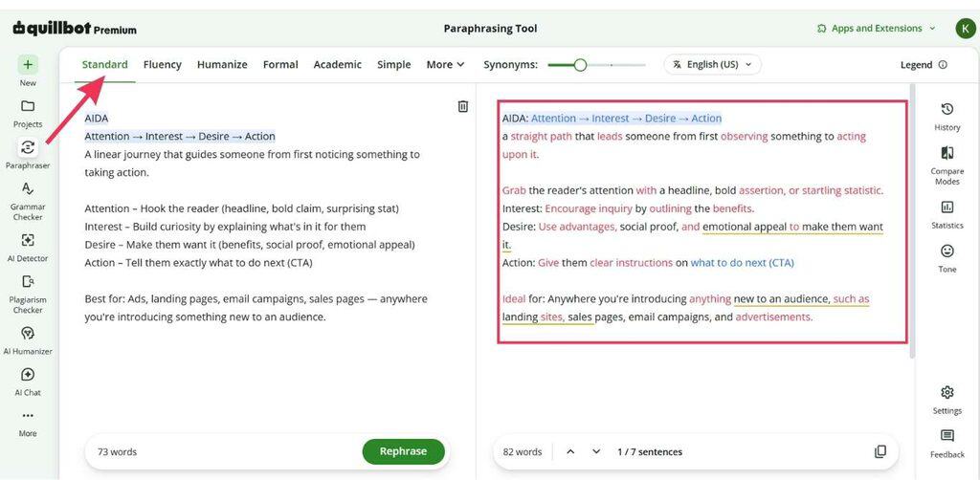980x480 pixels.
Task: Click the '73 words' count
Action: (x=117, y=452)
